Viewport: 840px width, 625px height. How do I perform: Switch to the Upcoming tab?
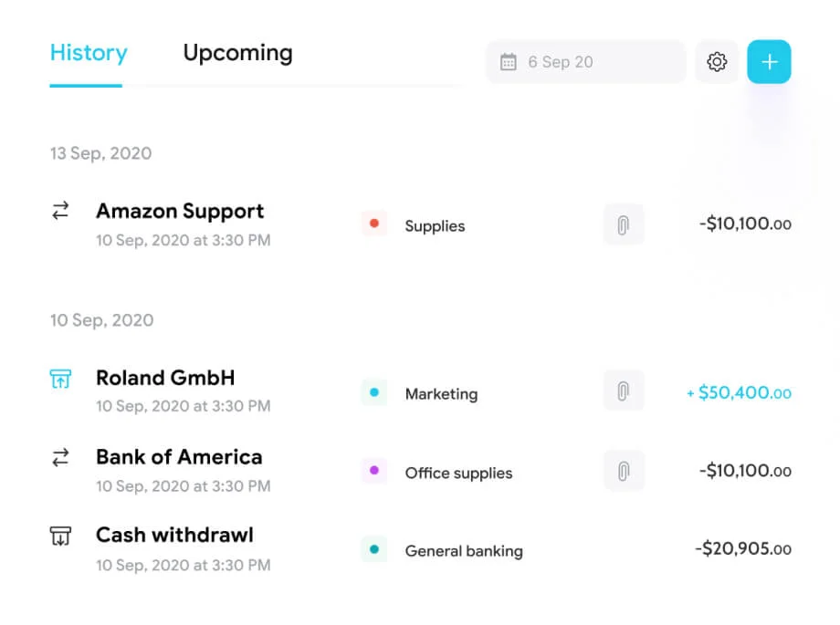click(237, 53)
